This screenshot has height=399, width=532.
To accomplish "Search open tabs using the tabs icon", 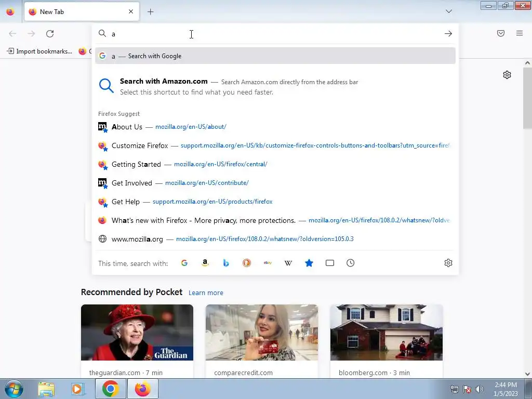I will tap(330, 263).
